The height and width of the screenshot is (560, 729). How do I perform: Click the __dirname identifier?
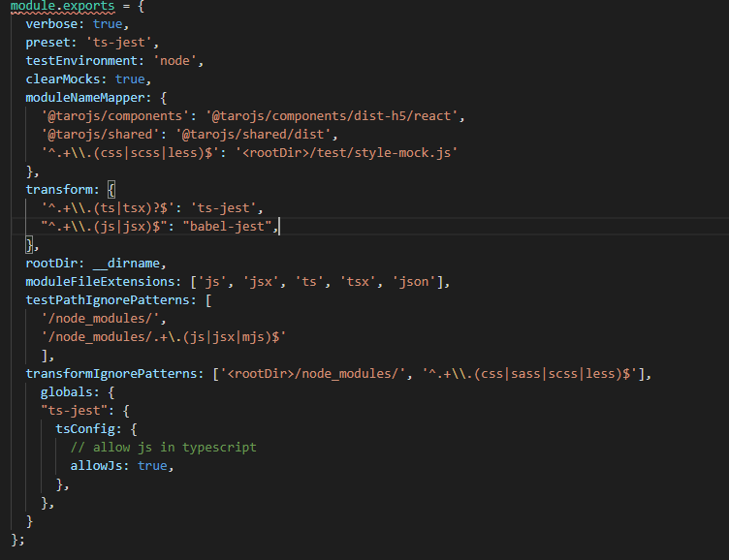click(126, 264)
